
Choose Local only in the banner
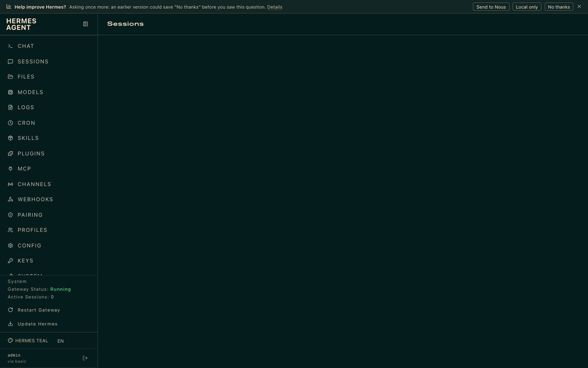[x=527, y=7]
